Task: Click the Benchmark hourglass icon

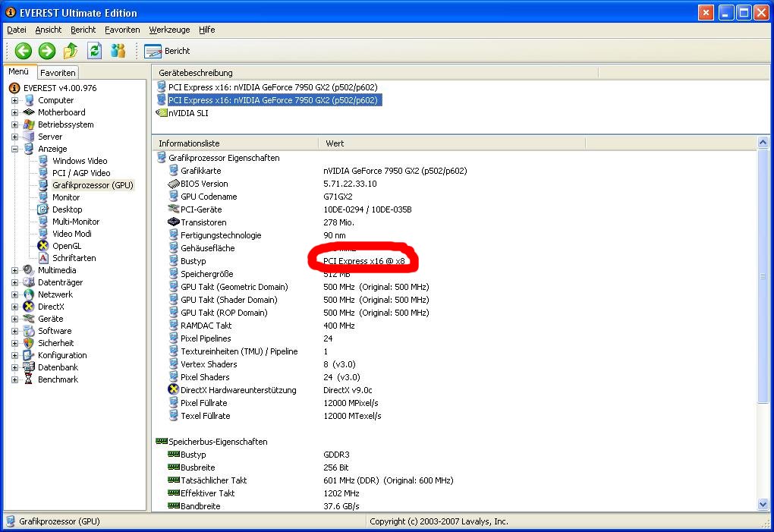Action: (29, 379)
